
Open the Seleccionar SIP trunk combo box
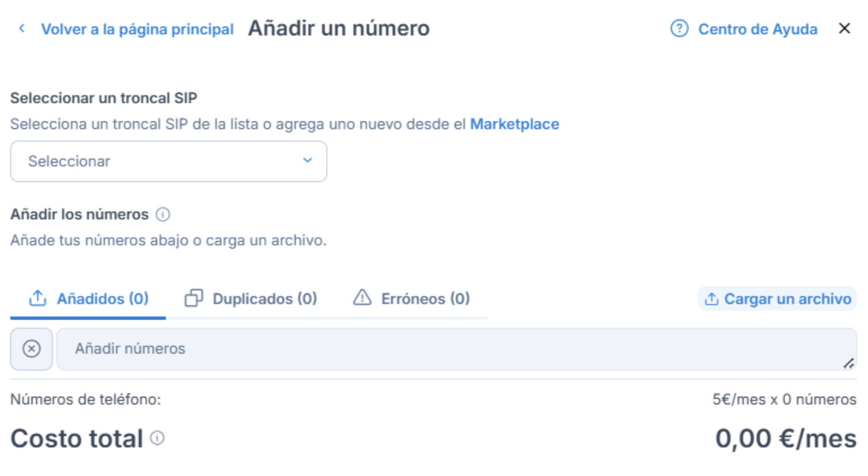[168, 161]
